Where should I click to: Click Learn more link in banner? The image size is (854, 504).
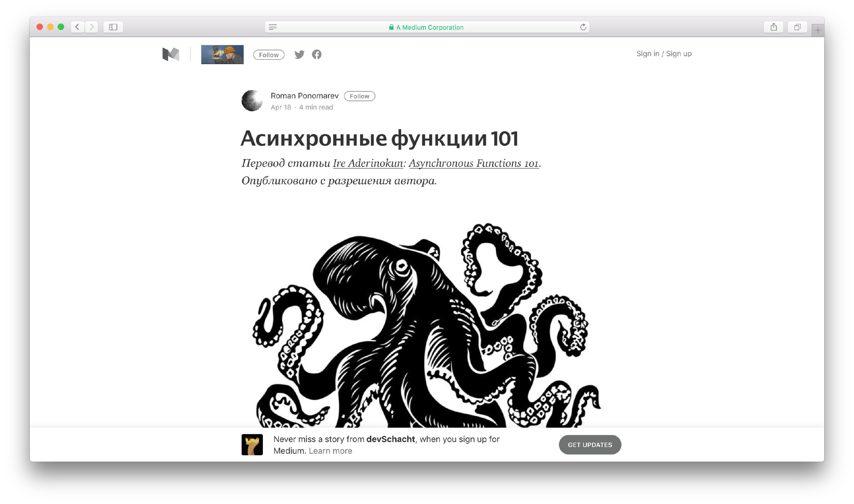tap(330, 451)
